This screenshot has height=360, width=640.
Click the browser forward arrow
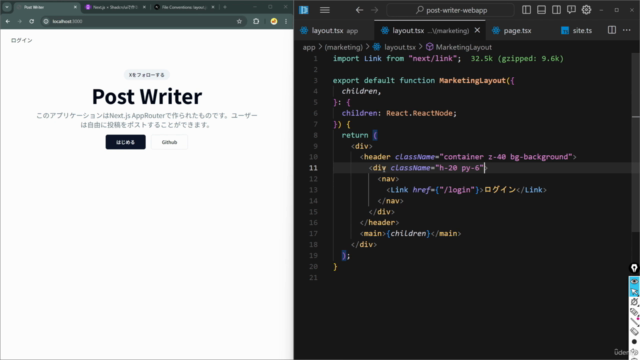click(x=19, y=21)
